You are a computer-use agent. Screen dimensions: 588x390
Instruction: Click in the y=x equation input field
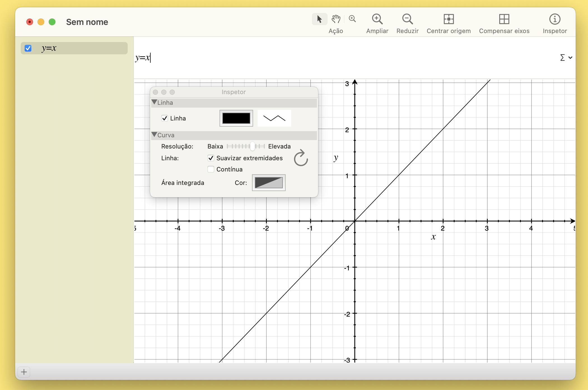coord(344,58)
